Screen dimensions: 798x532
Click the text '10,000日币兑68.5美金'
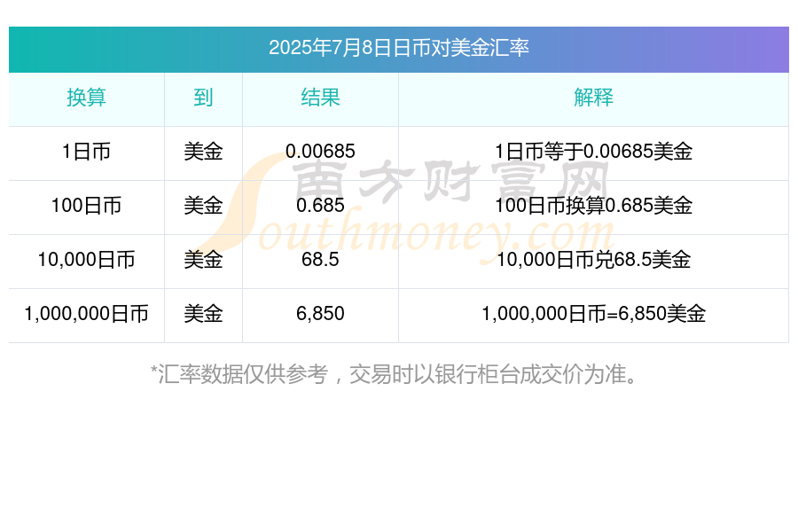[593, 260]
